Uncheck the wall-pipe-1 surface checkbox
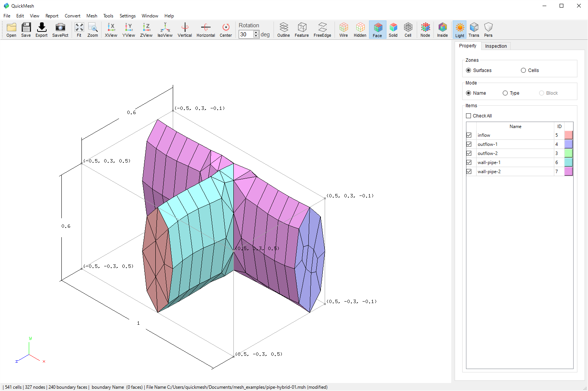 469,163
